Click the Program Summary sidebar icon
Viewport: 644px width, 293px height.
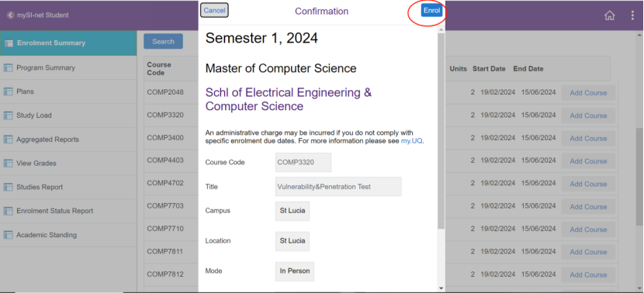coord(9,68)
